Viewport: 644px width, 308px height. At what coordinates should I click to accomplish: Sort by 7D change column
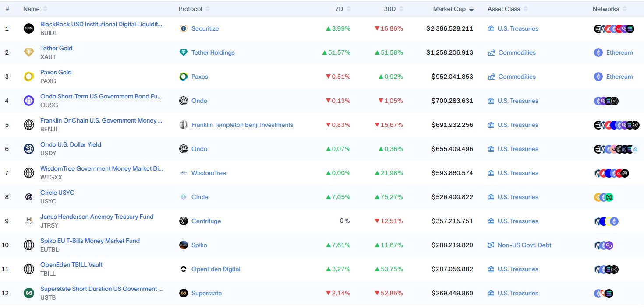pos(343,9)
